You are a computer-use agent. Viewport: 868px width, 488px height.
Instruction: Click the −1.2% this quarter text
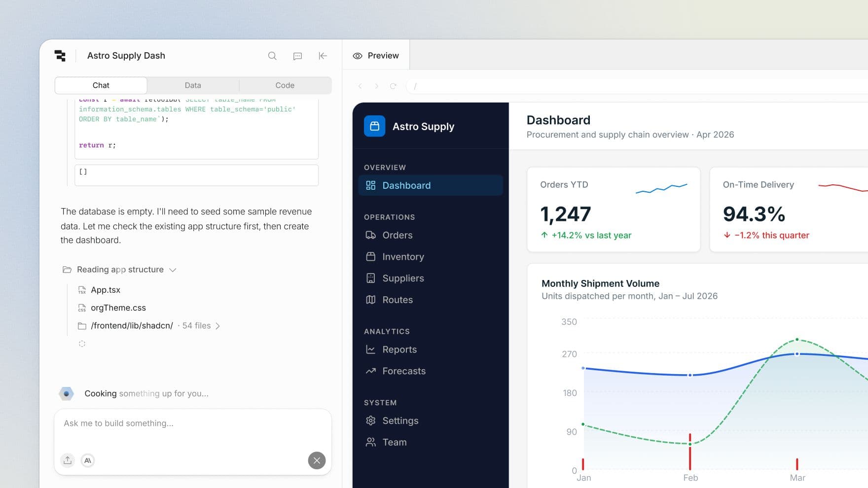click(772, 235)
